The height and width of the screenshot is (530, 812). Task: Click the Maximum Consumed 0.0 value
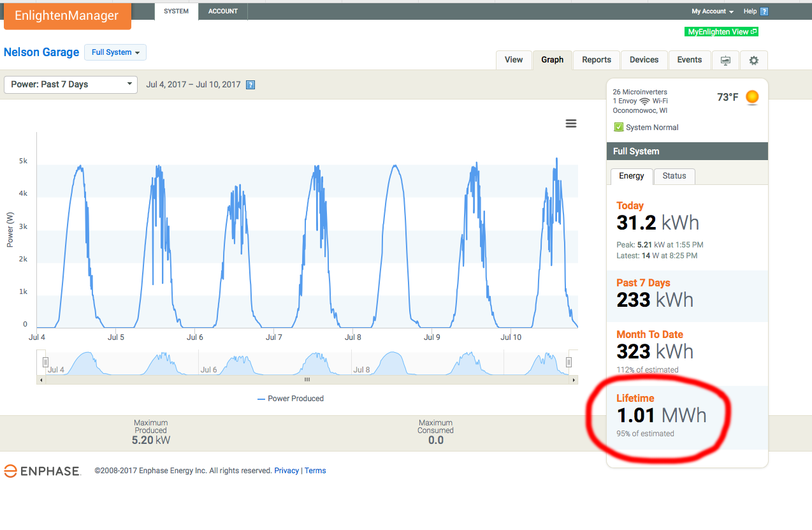pyautogui.click(x=436, y=440)
